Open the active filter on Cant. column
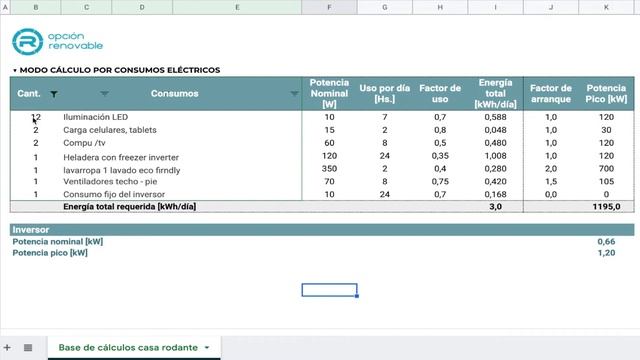This screenshot has height=360, width=640. (54, 94)
